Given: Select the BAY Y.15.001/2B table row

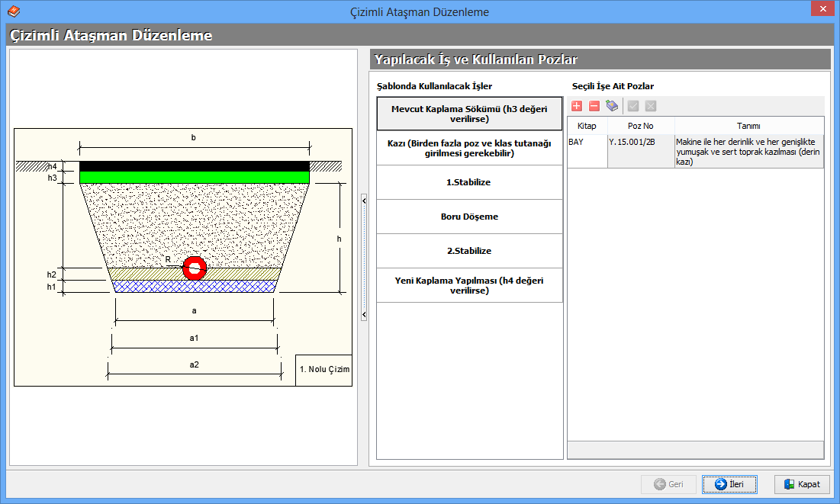Looking at the screenshot, I should click(x=695, y=152).
